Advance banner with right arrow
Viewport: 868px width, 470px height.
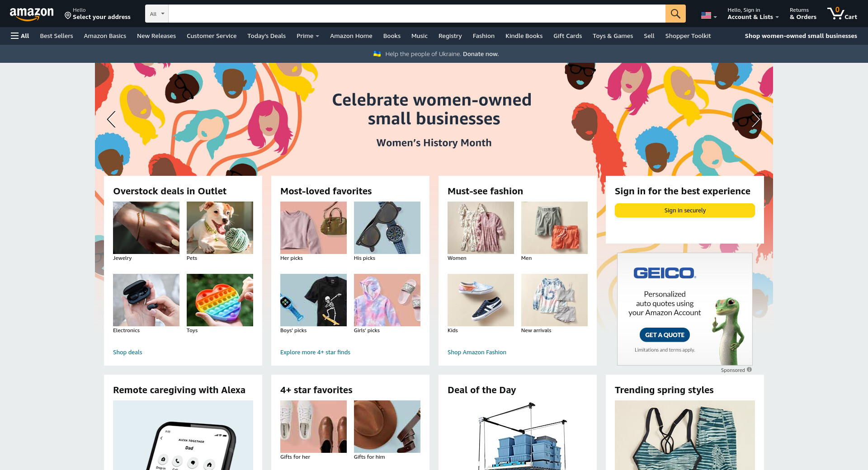755,119
